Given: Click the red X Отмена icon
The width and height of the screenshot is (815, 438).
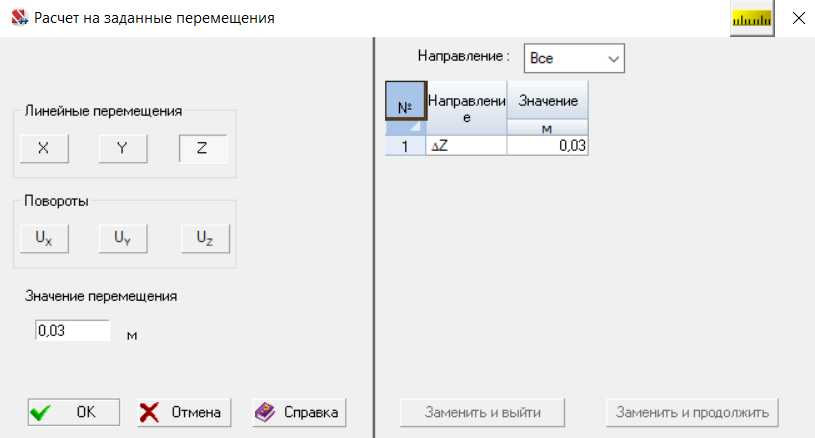Looking at the screenshot, I should tap(149, 413).
